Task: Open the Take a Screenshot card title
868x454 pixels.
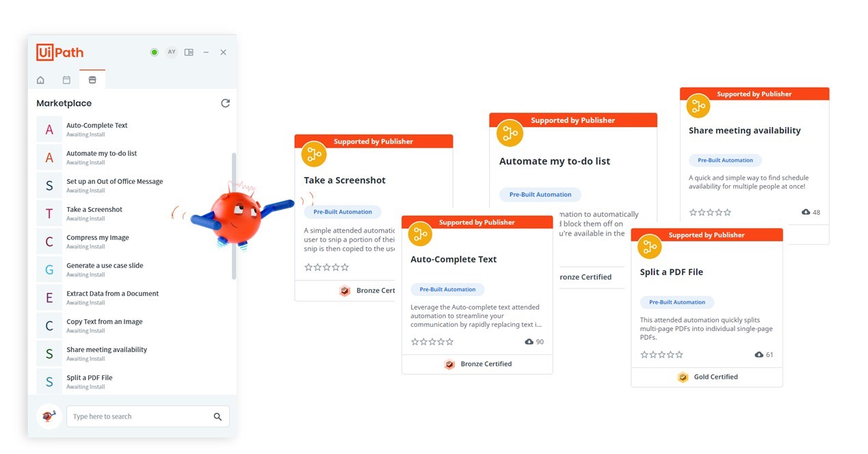Action: pos(345,181)
